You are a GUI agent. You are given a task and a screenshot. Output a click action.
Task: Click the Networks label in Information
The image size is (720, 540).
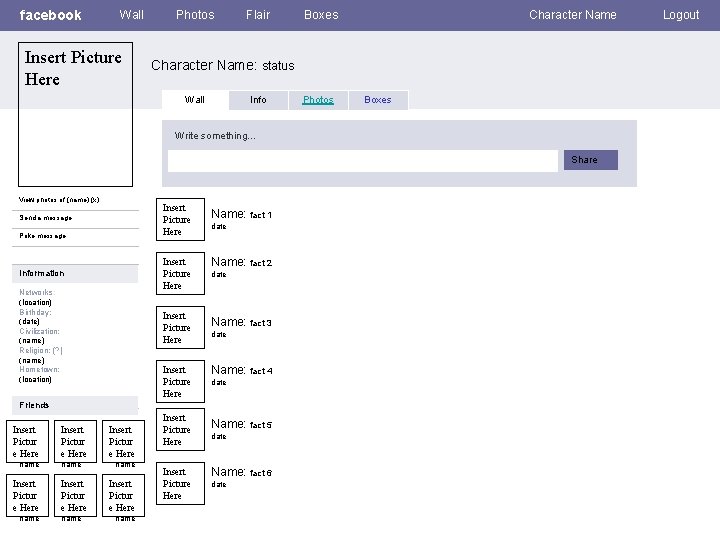pos(37,292)
